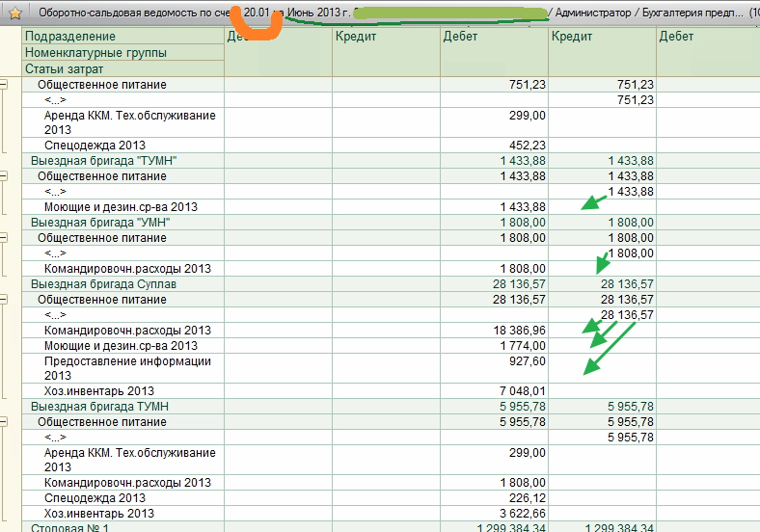760x532 pixels.
Task: Click the Подразделение header cell
Action: coord(64,37)
